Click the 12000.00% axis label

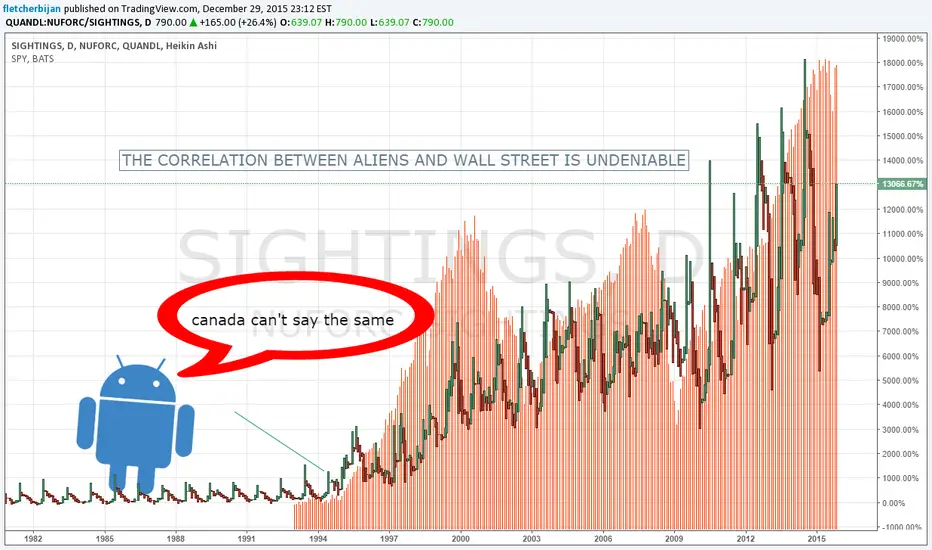click(x=902, y=209)
